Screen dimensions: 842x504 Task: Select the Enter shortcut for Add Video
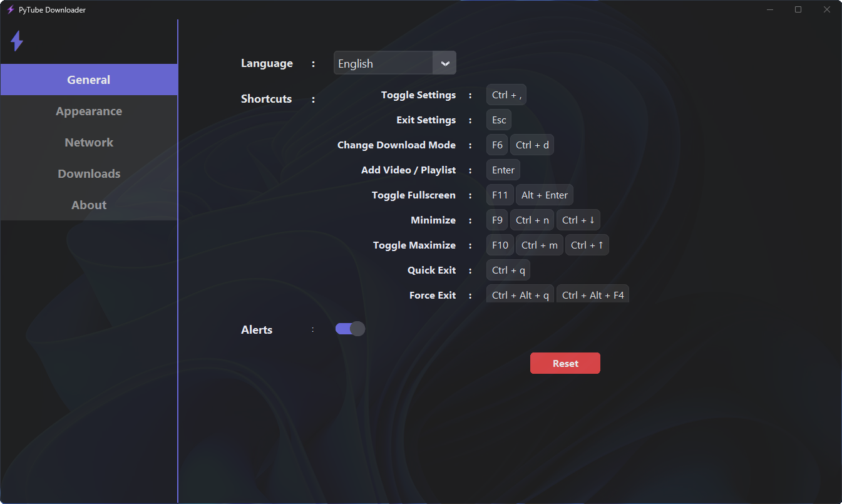click(503, 170)
